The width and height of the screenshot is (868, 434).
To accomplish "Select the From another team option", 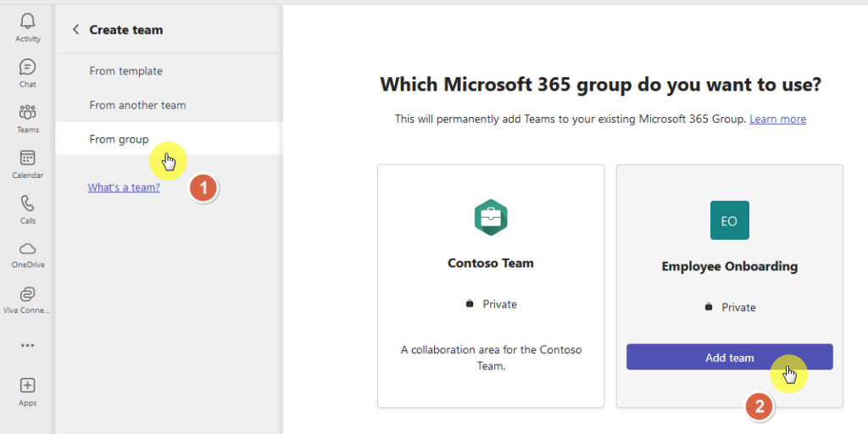I will pyautogui.click(x=169, y=104).
